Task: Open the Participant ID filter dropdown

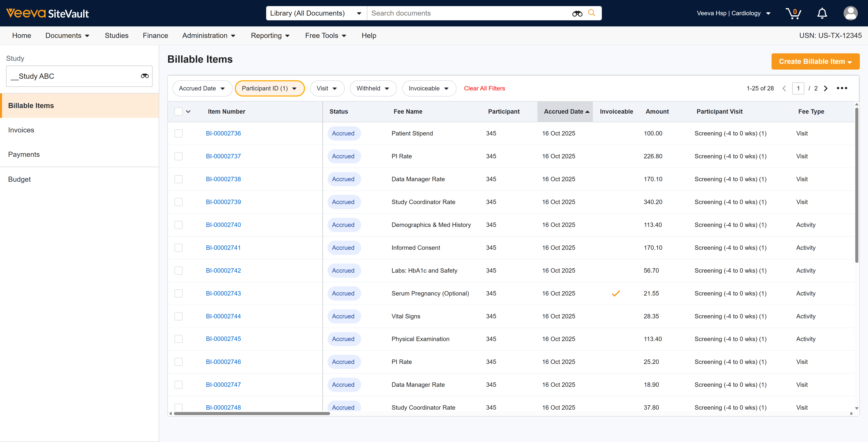Action: (270, 88)
